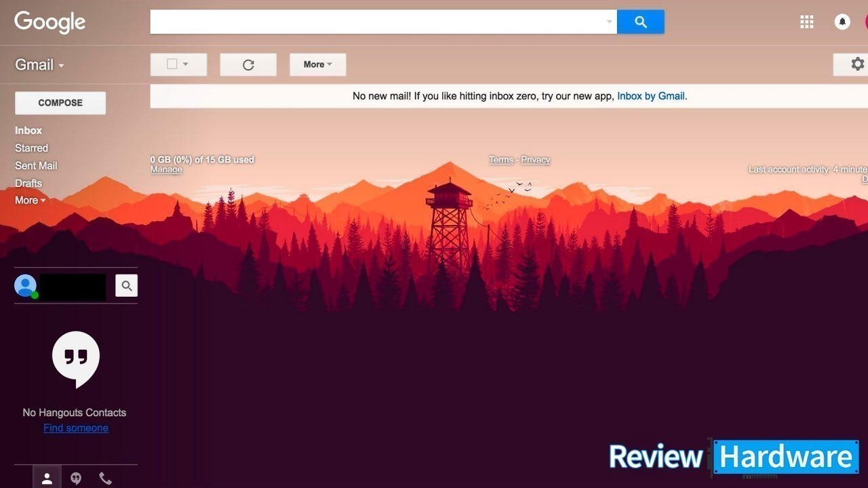Click the Hangouts profile avatar

pos(26,285)
